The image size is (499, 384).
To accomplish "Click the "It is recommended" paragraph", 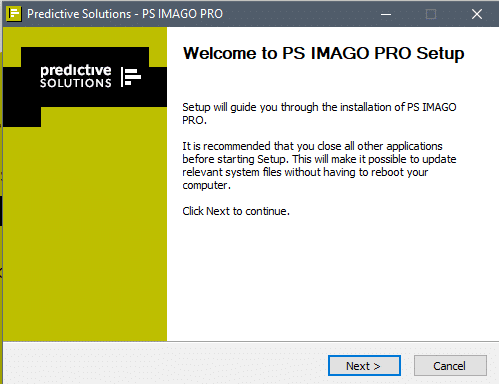I will (319, 166).
